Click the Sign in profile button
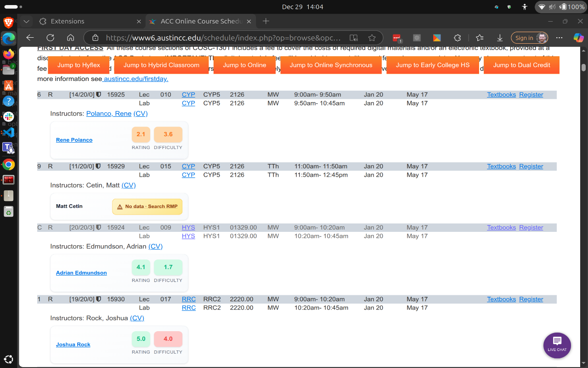Image resolution: width=588 pixels, height=368 pixels. click(531, 38)
